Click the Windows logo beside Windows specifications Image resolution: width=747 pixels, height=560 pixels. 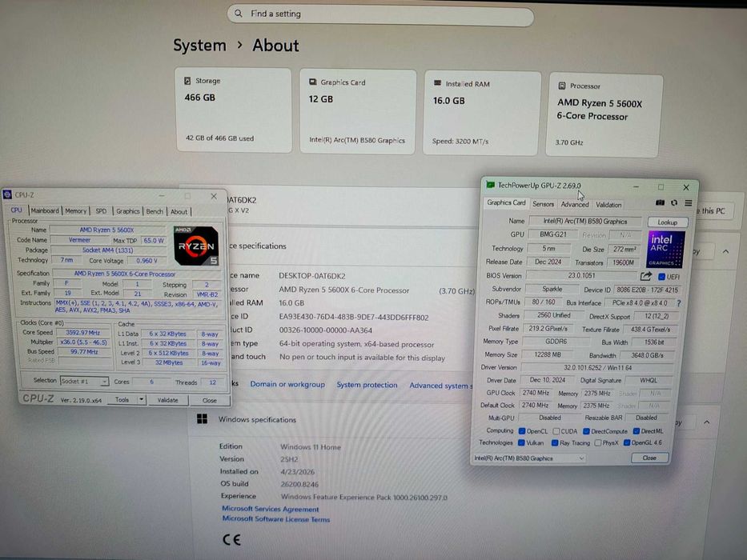202,418
